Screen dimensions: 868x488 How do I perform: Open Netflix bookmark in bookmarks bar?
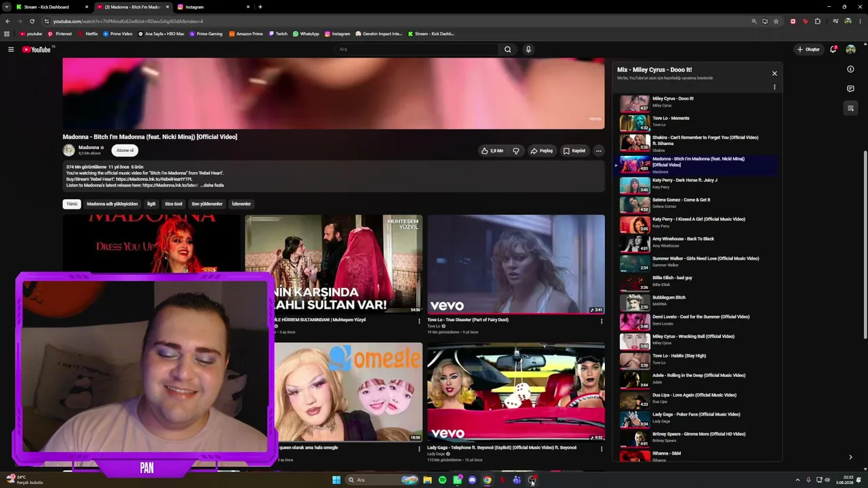pyautogui.click(x=88, y=34)
